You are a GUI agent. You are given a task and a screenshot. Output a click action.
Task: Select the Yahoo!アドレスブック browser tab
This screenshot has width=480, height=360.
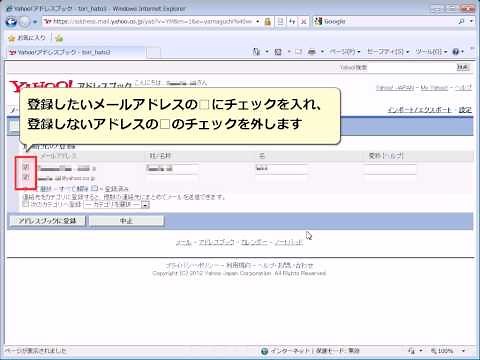click(x=75, y=52)
